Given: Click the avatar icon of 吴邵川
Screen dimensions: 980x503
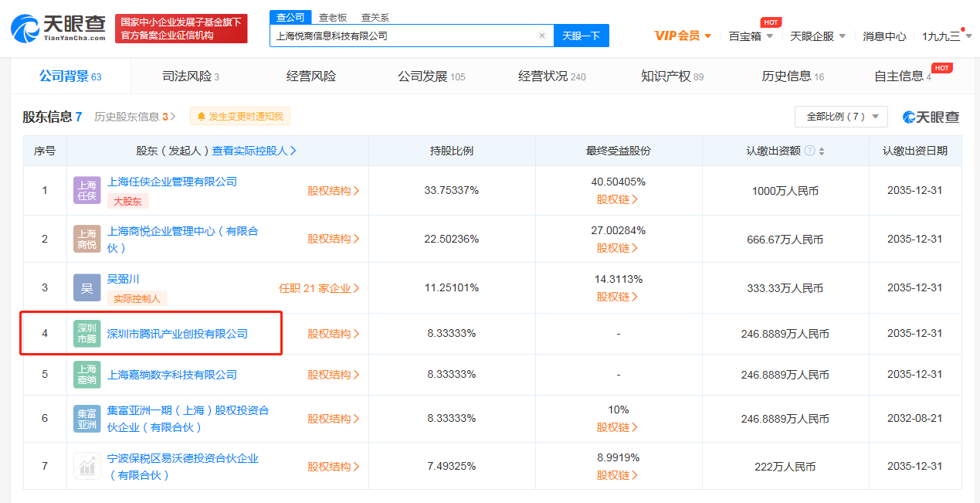Looking at the screenshot, I should point(86,287).
